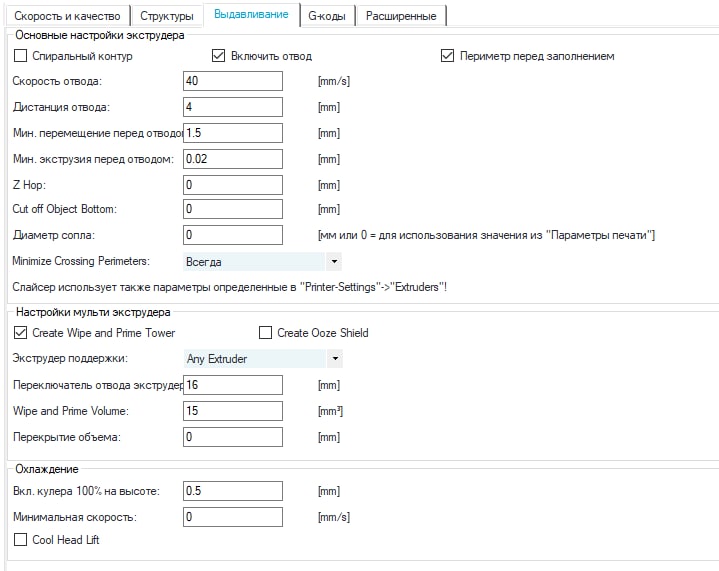Enable the Create Ooze Shield checkbox

pyautogui.click(x=265, y=333)
